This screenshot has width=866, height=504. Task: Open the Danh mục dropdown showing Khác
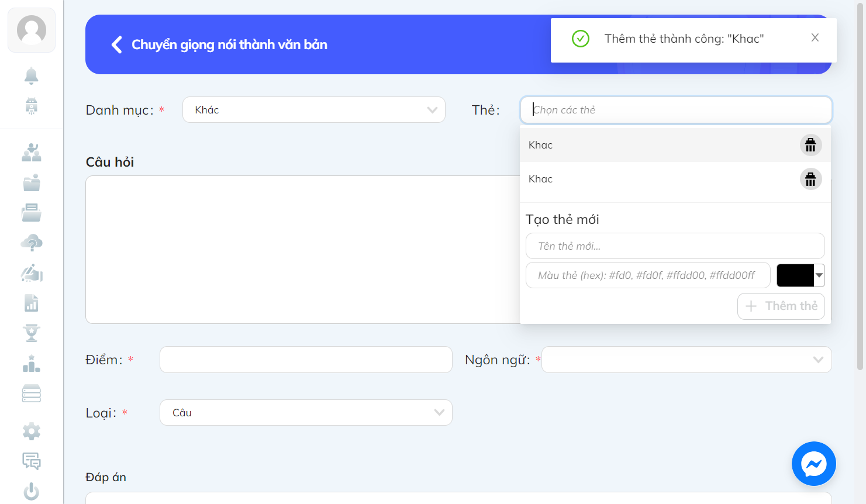(314, 110)
